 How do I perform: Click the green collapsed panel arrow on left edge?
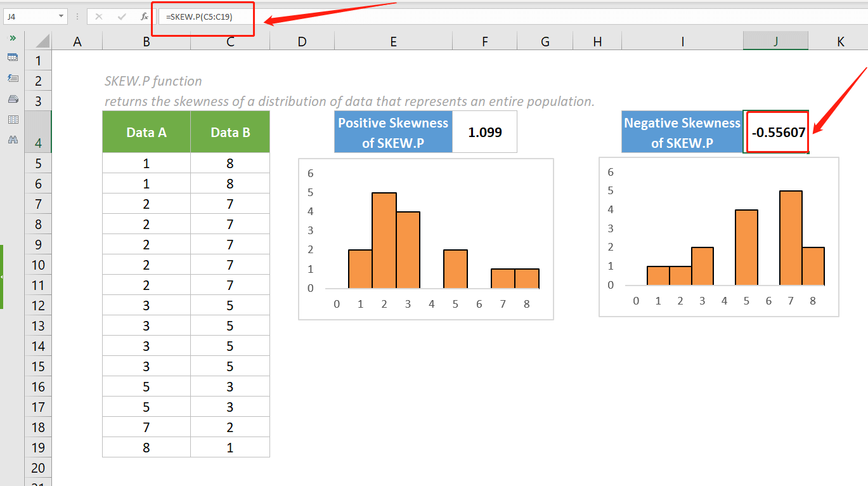click(3, 277)
